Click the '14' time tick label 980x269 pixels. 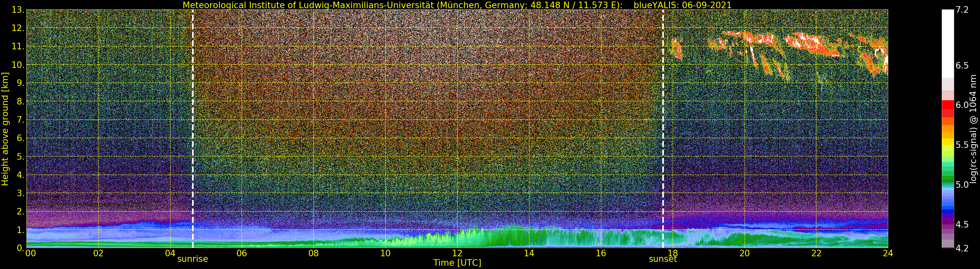coord(529,253)
